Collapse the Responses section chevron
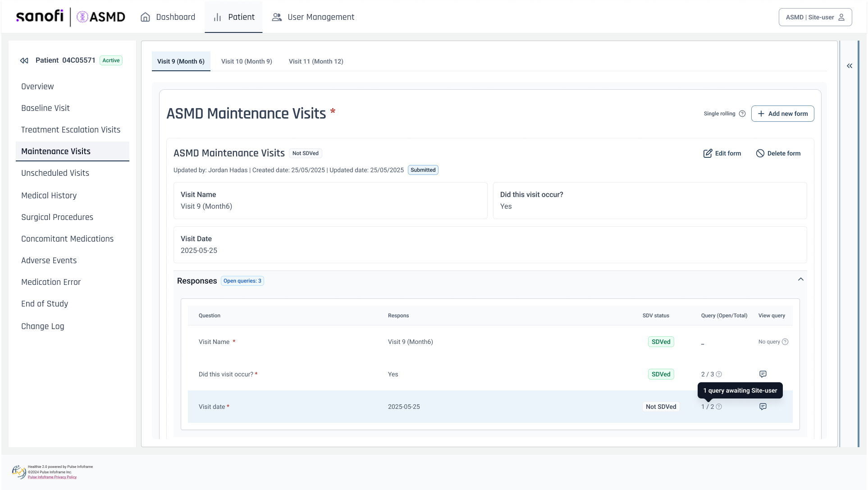This screenshot has height=490, width=868. 801,279
